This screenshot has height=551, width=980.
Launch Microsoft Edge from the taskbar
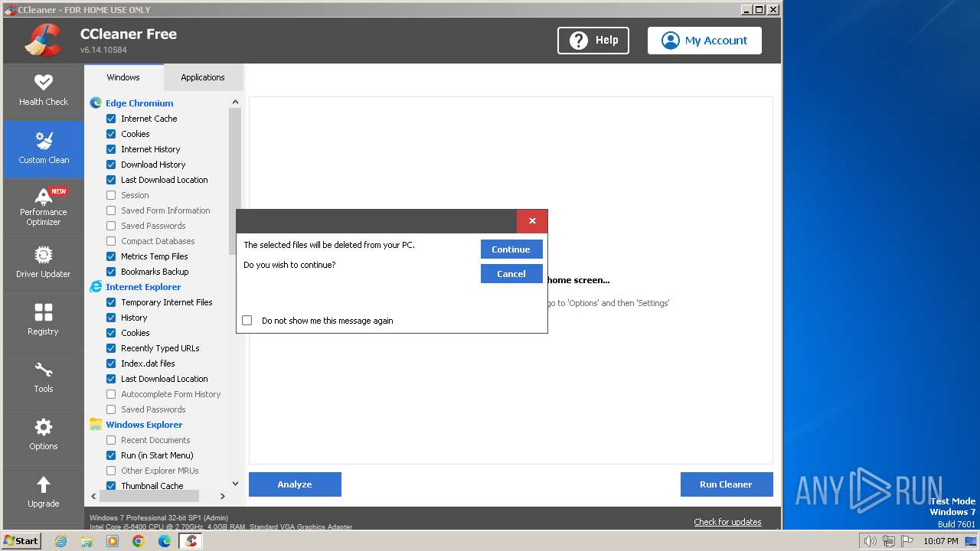165,541
